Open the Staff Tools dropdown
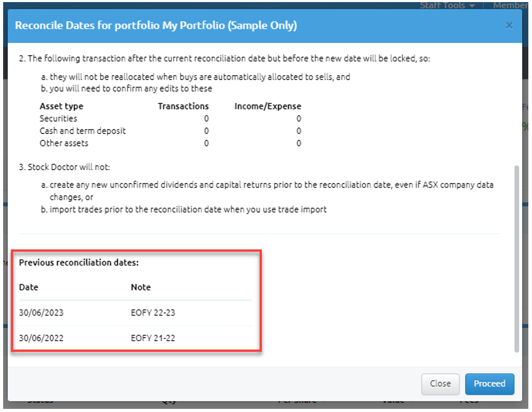This screenshot has height=412, width=532. click(448, 5)
